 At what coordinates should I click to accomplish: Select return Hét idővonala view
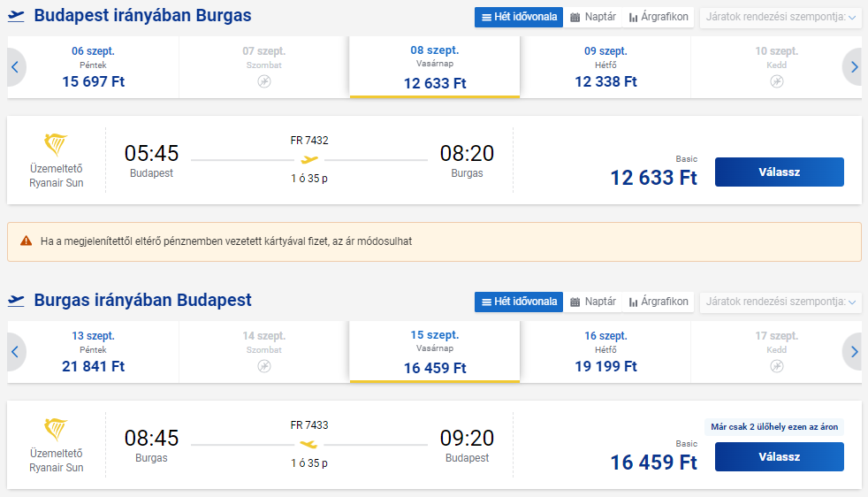click(x=519, y=302)
